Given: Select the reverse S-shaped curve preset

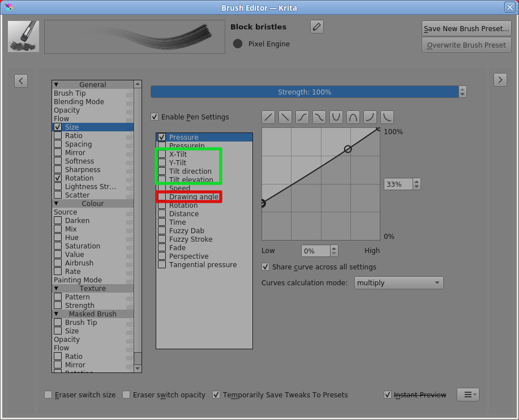Looking at the screenshot, I should click(x=319, y=117).
